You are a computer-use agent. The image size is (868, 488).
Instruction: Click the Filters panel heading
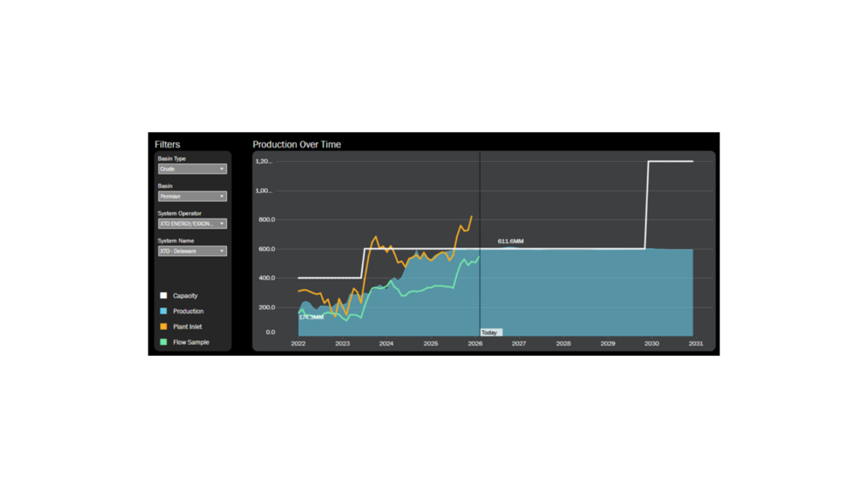[x=167, y=145]
